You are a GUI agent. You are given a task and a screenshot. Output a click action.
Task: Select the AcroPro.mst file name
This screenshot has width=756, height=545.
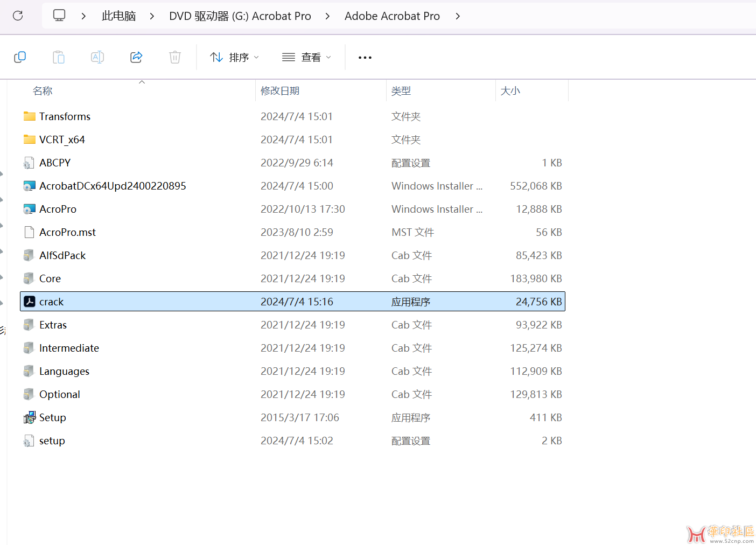[x=67, y=232]
